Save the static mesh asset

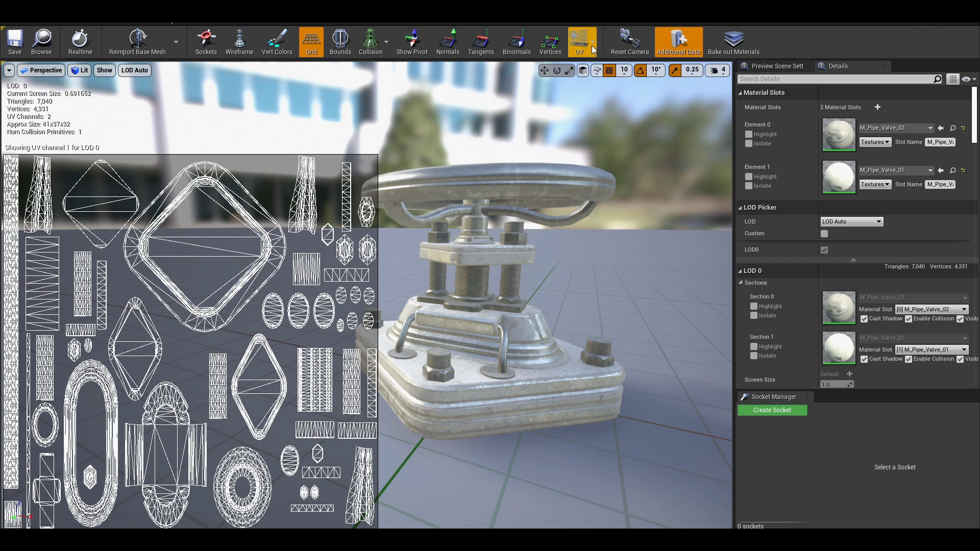click(x=15, y=42)
